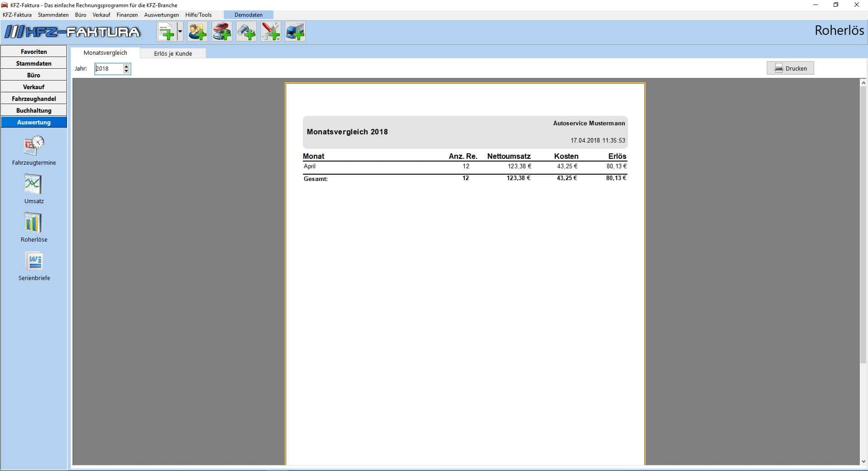This screenshot has width=868, height=471.
Task: Click the timestamp 17.04.2018 11:35:53
Action: (598, 141)
